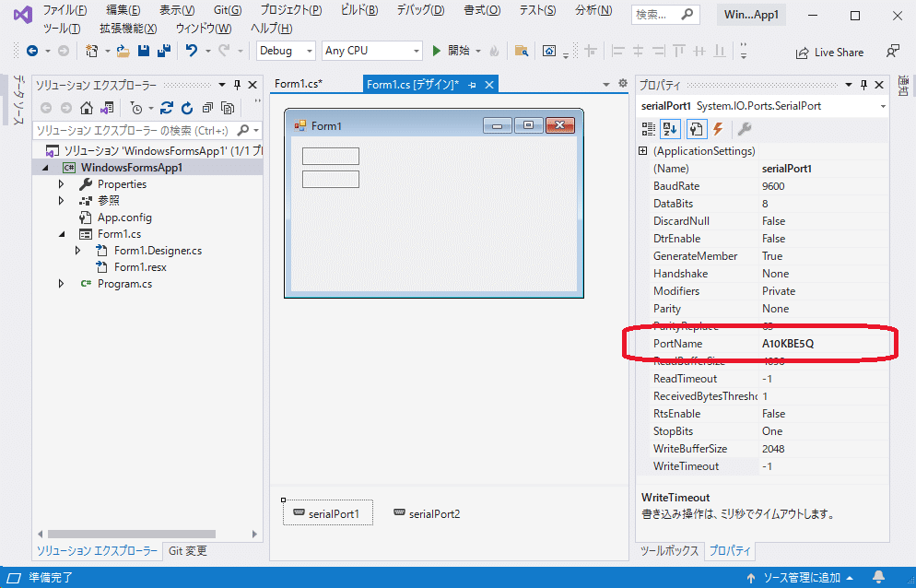Open the データソース side tab
Viewport: 916px width, 588px height.
click(x=18, y=99)
